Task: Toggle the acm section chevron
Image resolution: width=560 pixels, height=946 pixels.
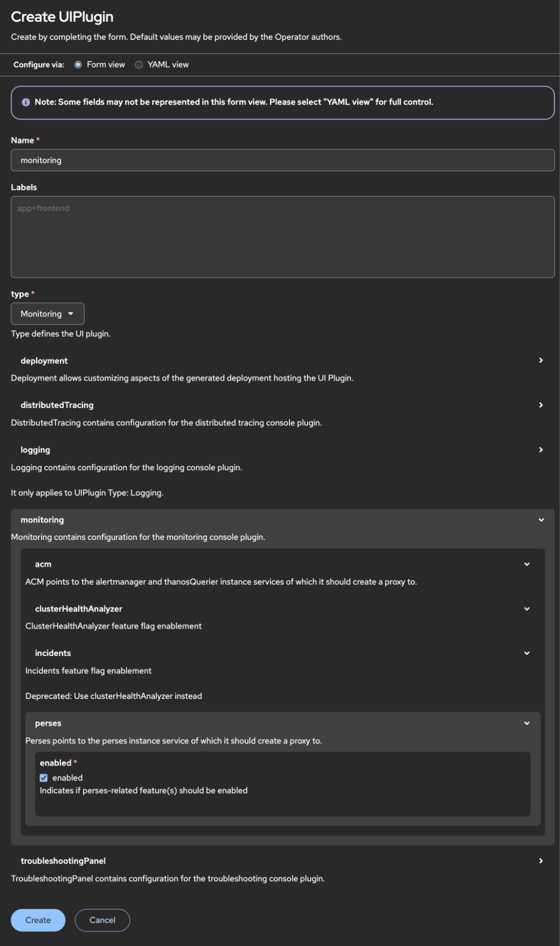Action: 527,564
